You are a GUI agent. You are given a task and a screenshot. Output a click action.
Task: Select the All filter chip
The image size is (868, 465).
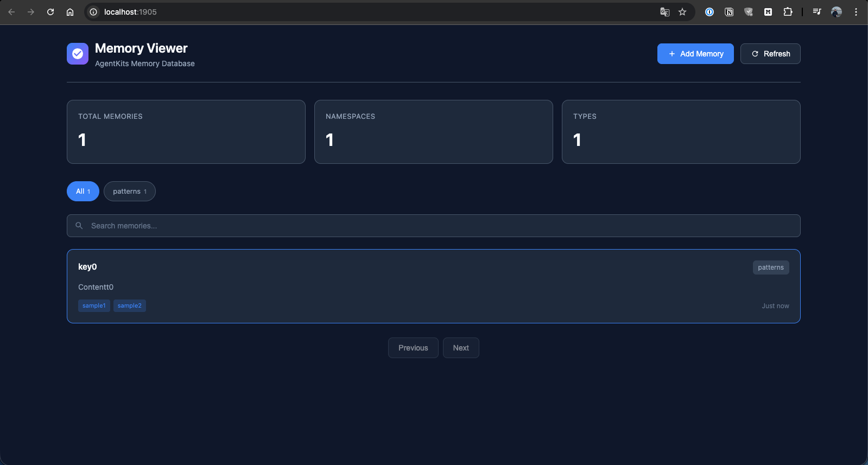pos(83,191)
